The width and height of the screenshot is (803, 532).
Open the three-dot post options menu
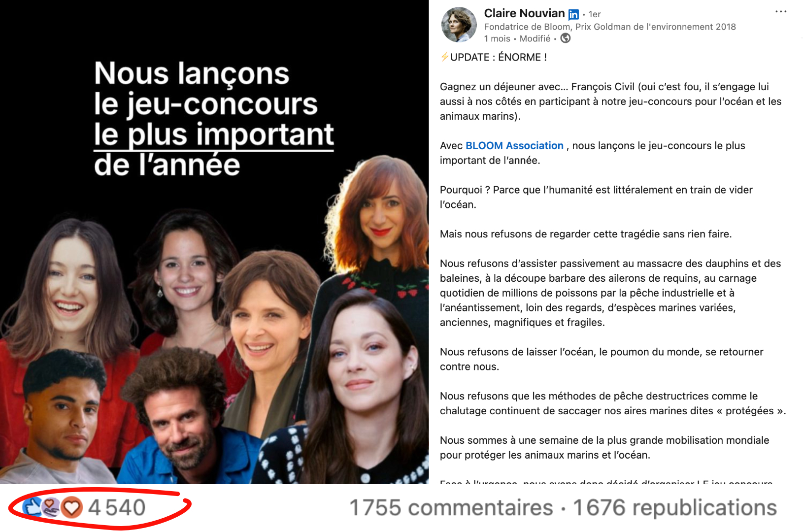click(x=781, y=12)
